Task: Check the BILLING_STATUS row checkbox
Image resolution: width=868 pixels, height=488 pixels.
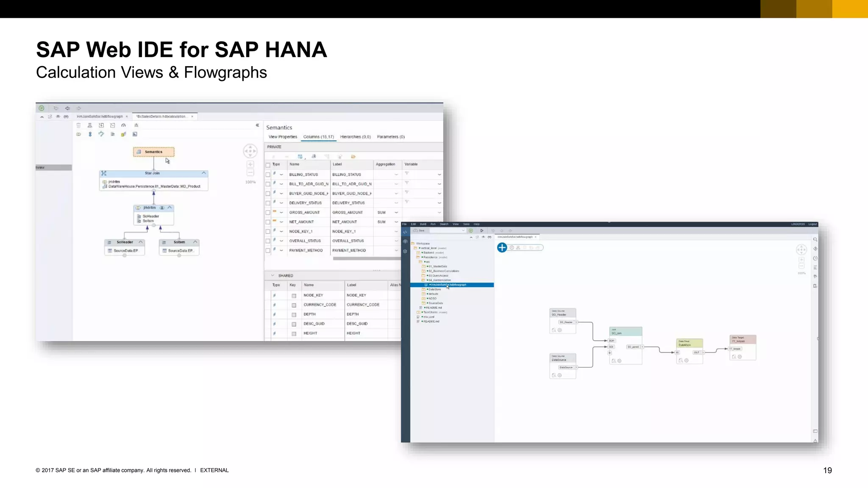Action: pos(268,175)
